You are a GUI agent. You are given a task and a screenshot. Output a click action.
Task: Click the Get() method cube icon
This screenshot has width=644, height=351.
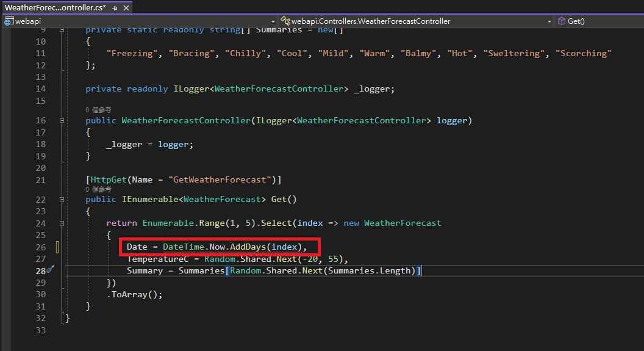pos(561,21)
